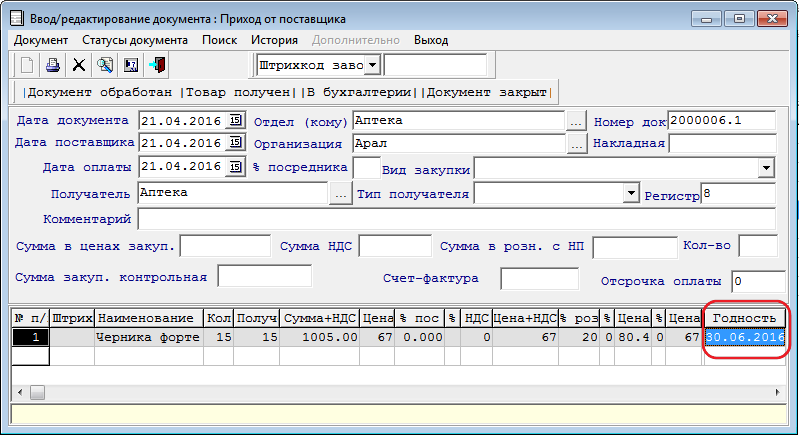Click the Кол-во field

758,246
